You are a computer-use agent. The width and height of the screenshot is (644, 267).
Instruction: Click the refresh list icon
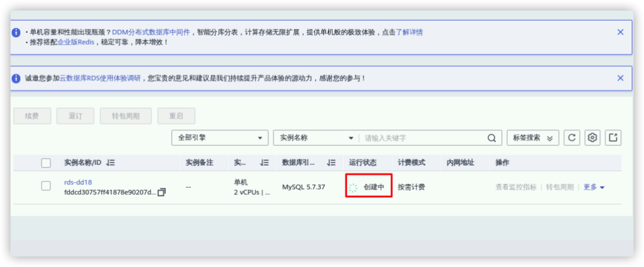pyautogui.click(x=571, y=138)
